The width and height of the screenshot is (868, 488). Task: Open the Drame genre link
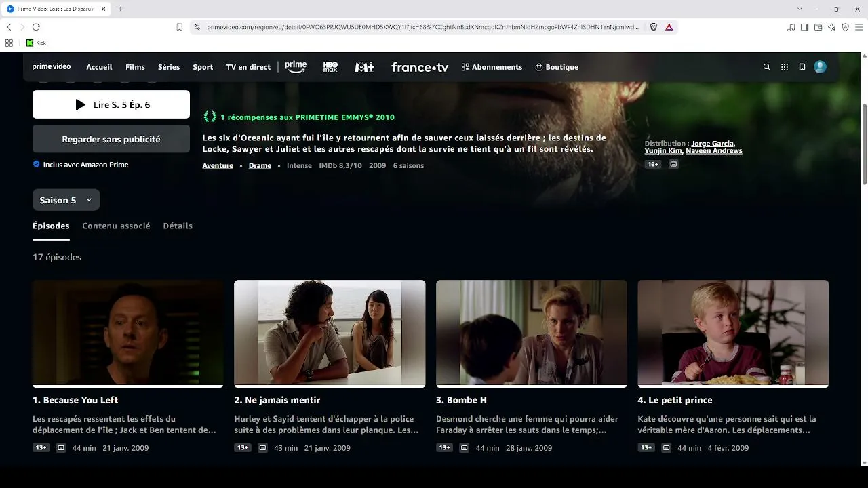coord(260,165)
